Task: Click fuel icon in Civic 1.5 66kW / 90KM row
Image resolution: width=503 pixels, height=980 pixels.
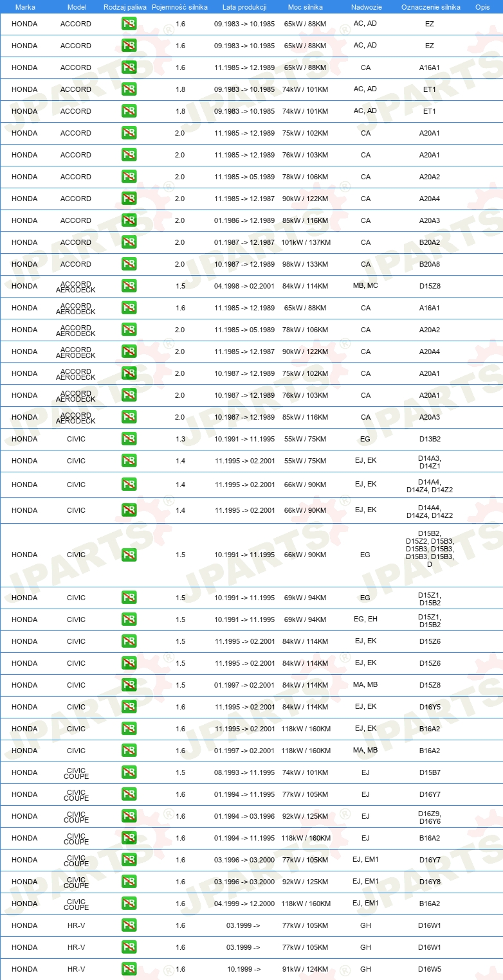Action: coord(129,555)
